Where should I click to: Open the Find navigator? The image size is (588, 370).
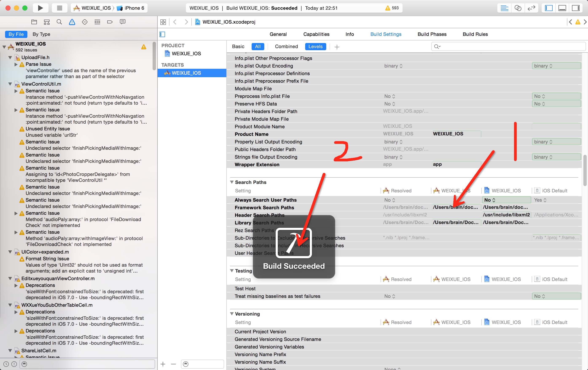coord(59,22)
